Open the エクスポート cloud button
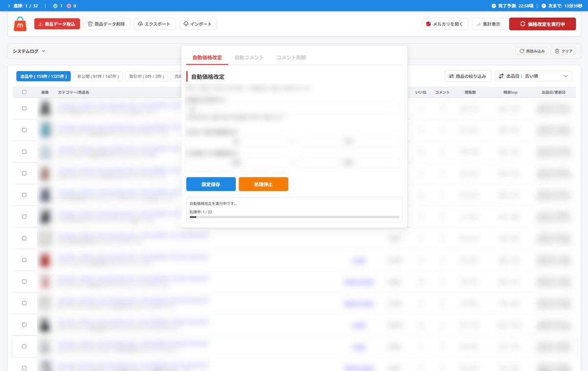Viewport: 588px width, 371px height. tap(154, 24)
